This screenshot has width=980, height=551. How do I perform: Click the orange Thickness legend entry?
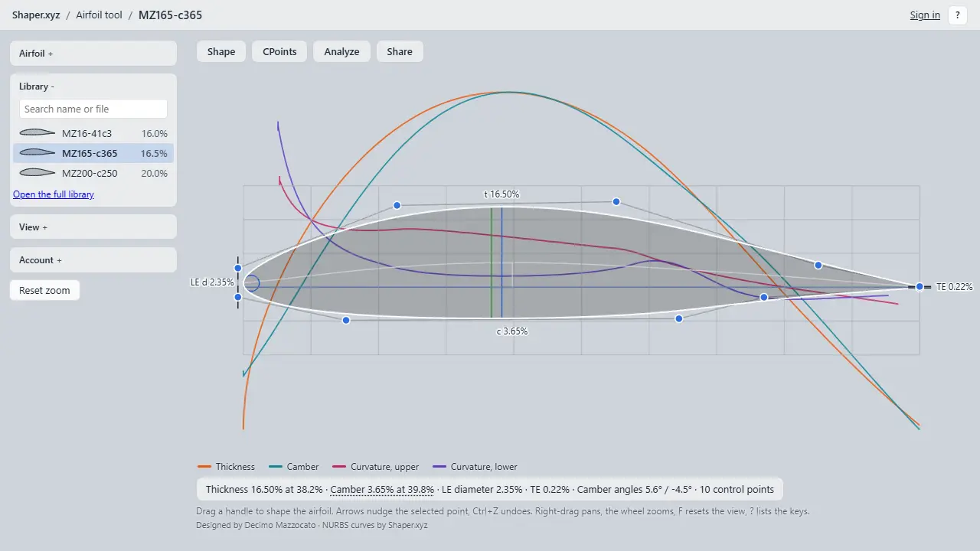click(x=227, y=467)
